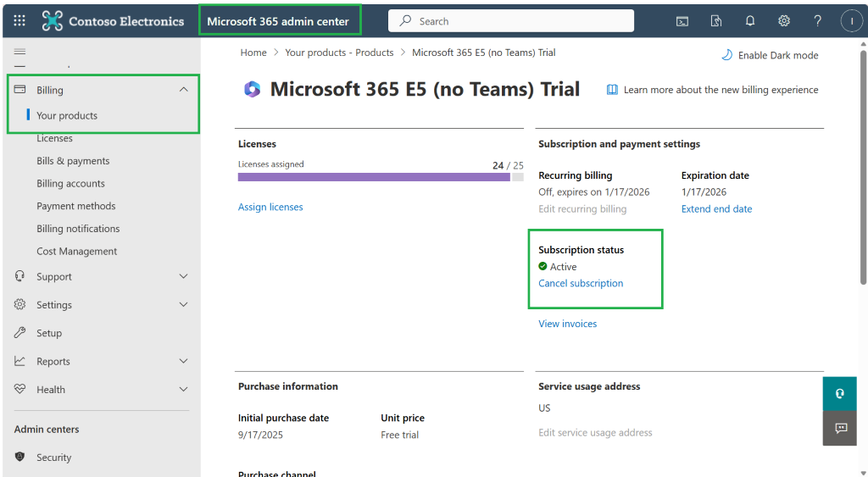Click the Setup wrench icon
The image size is (868, 477).
pyautogui.click(x=20, y=332)
